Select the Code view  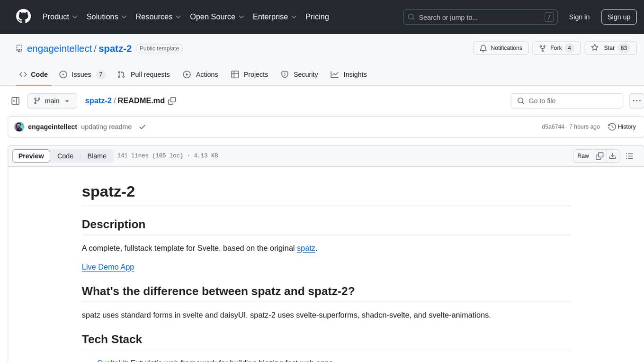pos(65,156)
